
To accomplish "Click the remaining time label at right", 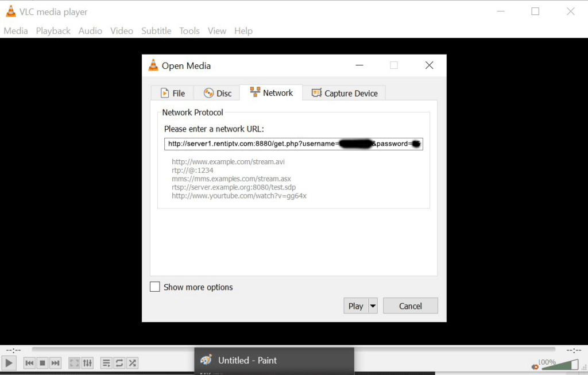I will pos(574,350).
